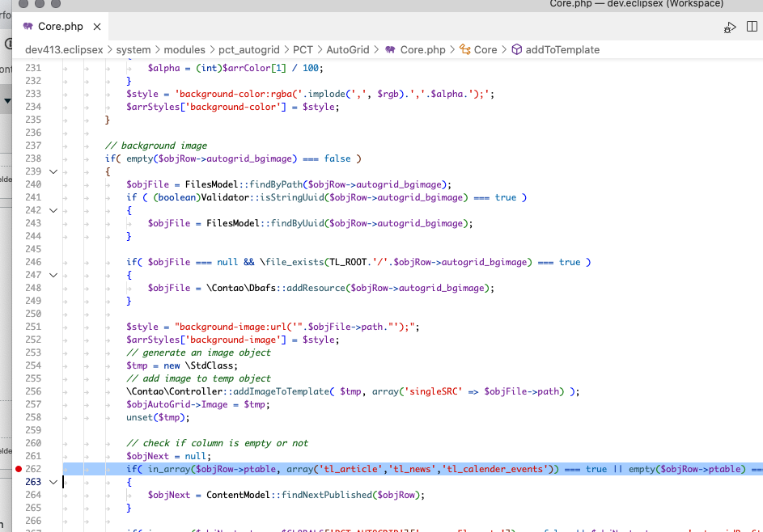Click the Run/Debug icon in editor toolbar

tap(730, 27)
